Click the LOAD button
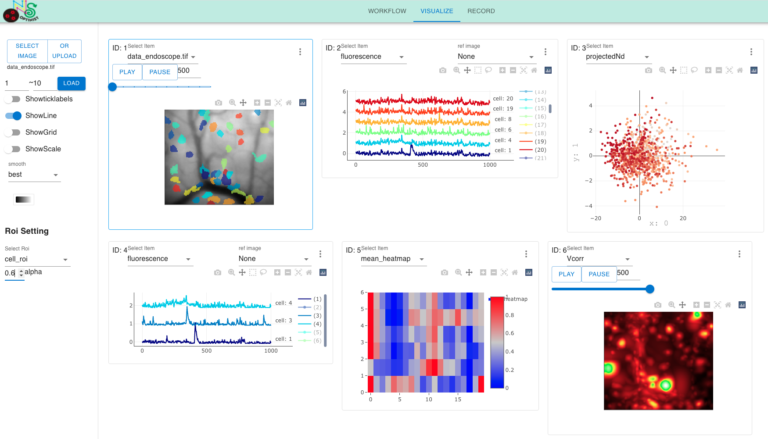The image size is (768, 439). pos(72,83)
